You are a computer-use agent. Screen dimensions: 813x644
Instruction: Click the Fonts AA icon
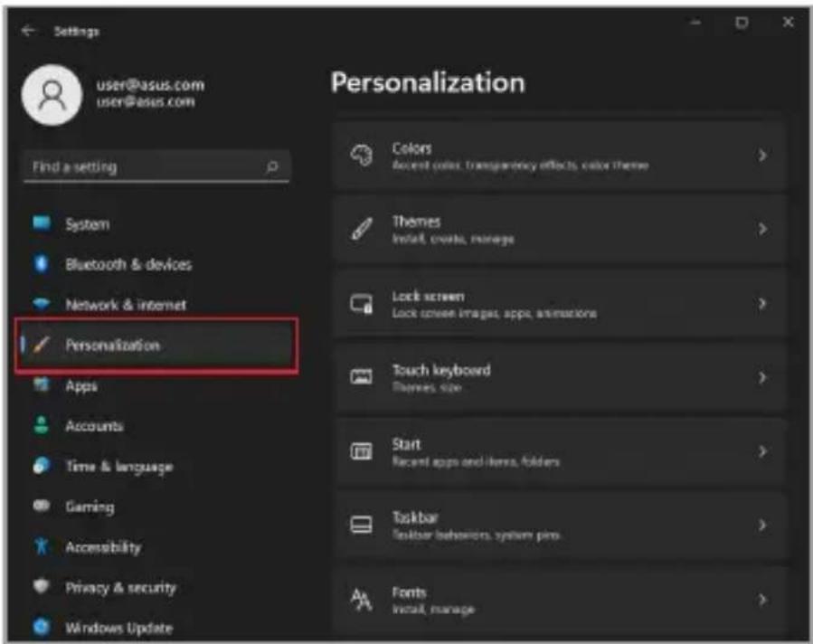coord(362,600)
